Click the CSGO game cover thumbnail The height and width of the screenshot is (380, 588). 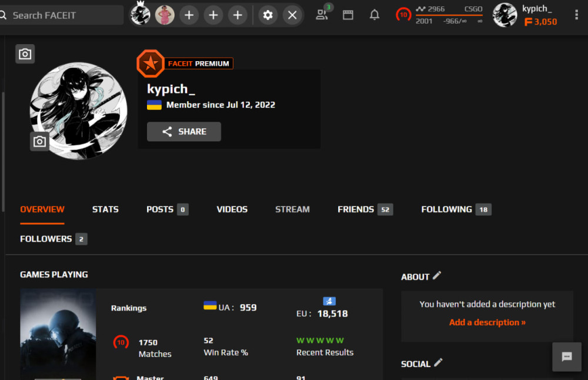point(58,334)
